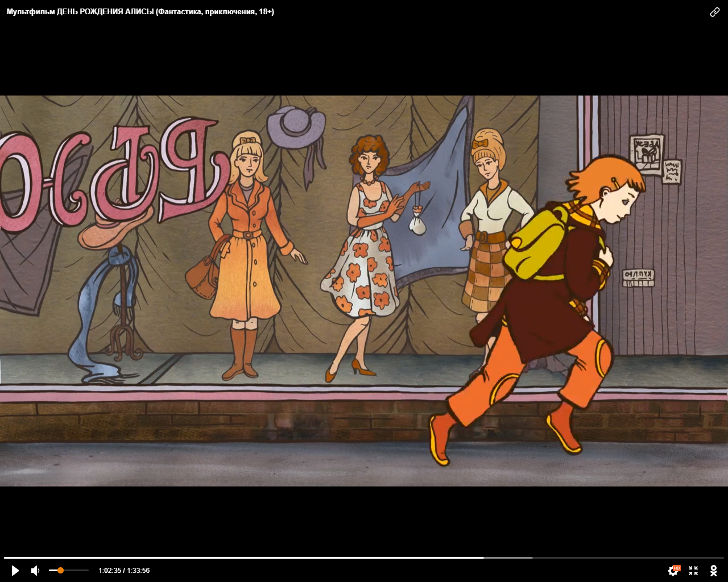Click the orange HD quality badge
The height and width of the screenshot is (582, 728).
tap(677, 567)
